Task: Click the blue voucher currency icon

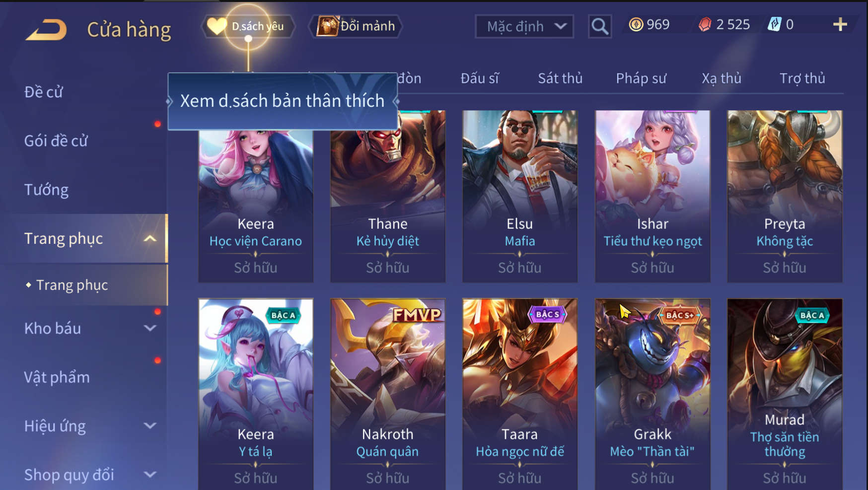Action: 774,24
